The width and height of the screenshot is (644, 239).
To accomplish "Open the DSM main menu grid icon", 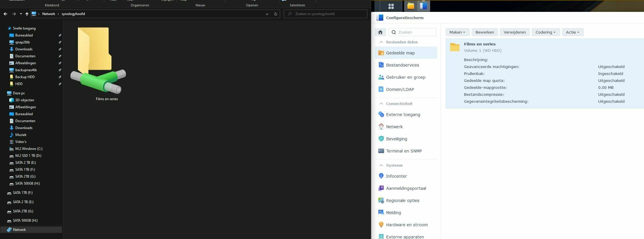I will [391, 6].
